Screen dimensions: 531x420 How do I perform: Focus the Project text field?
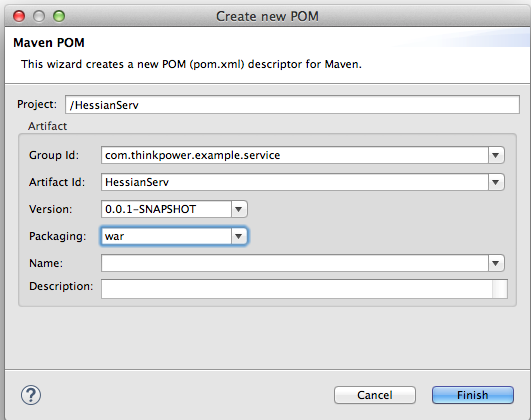(x=292, y=105)
